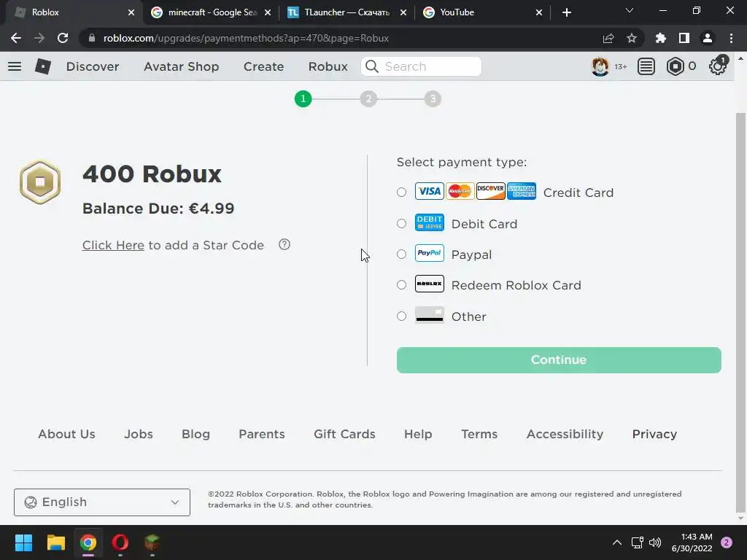
Task: Select Other payment radio button
Action: 402,316
